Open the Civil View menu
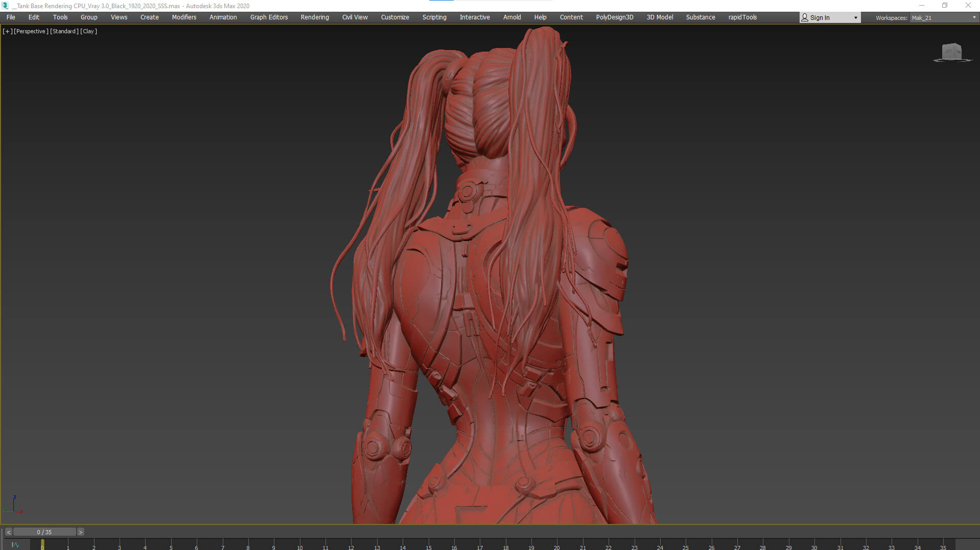980x550 pixels. (355, 17)
